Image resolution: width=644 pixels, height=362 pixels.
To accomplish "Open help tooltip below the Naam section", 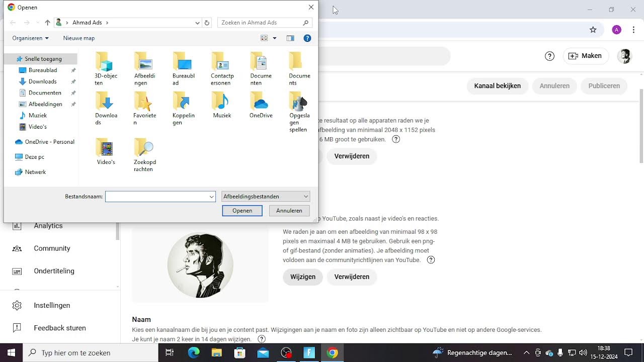I will [262, 339].
